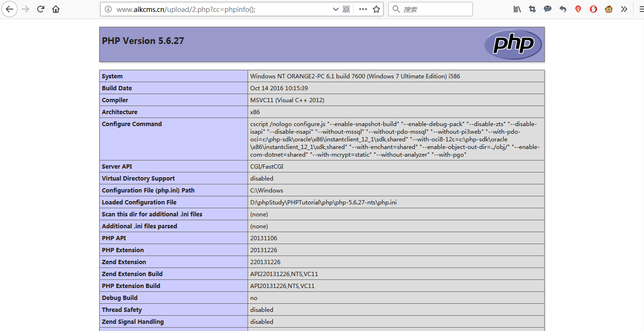
Task: Select the D:\phpStudy php.ini path value
Action: pos(323,203)
